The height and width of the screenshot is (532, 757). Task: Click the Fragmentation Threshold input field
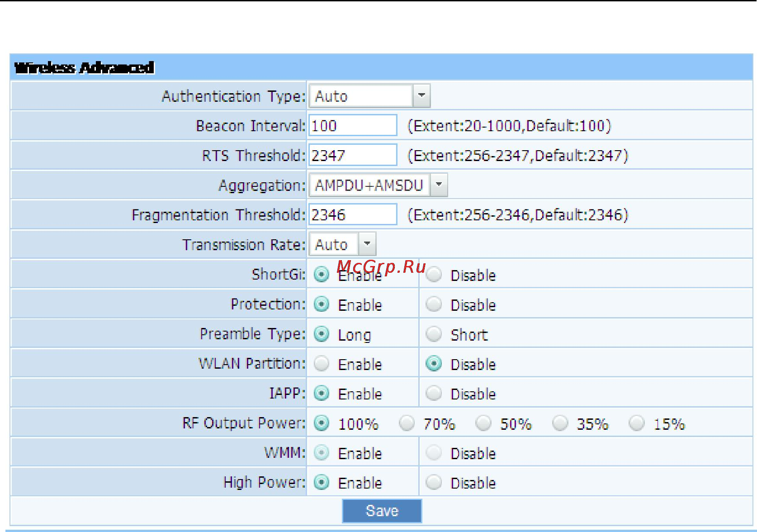[353, 214]
